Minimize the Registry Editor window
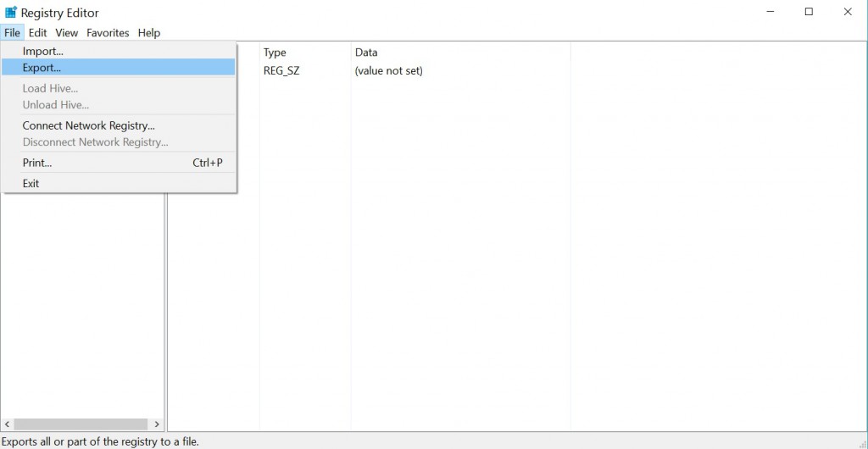The image size is (868, 449). click(x=771, y=12)
